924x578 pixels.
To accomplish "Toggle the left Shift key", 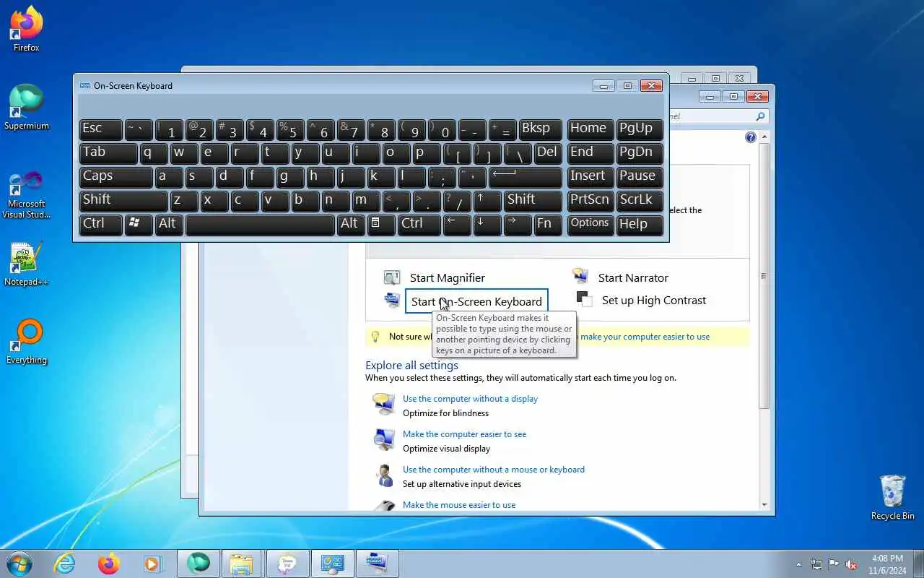I will (x=123, y=200).
